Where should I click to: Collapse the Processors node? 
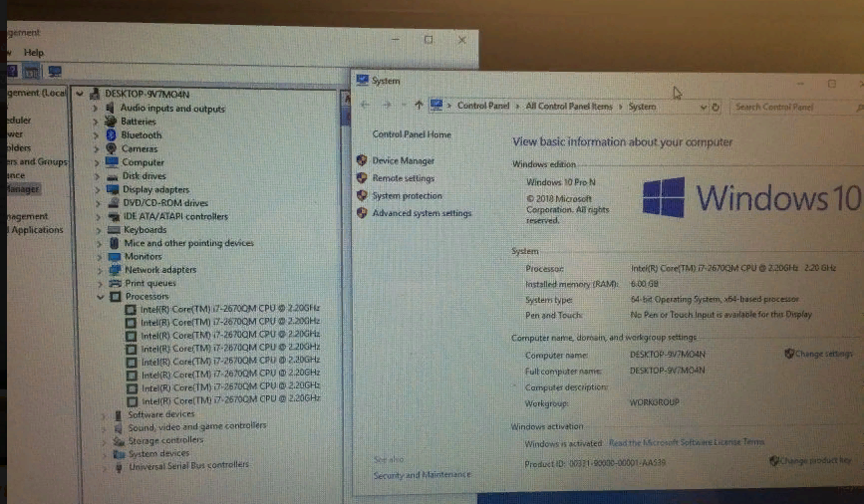101,297
